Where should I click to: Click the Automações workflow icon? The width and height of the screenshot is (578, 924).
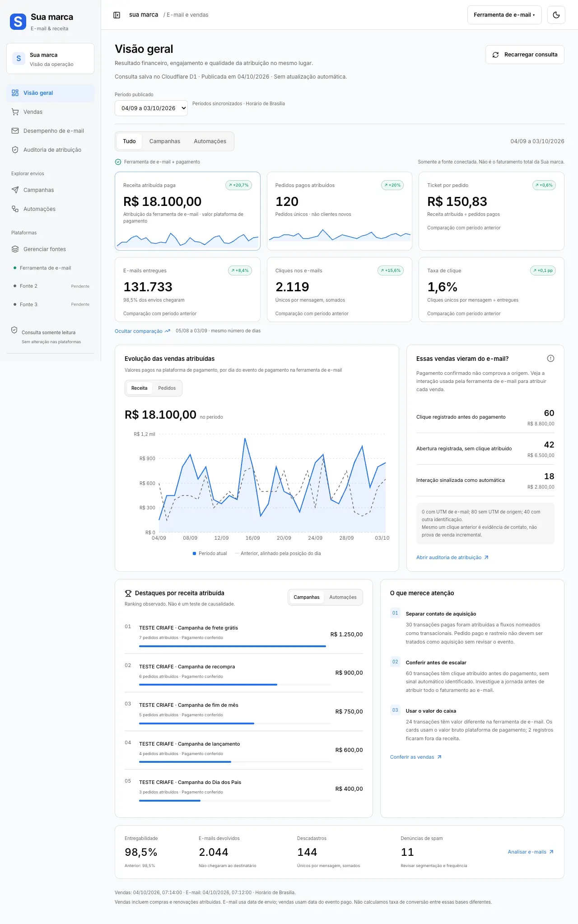pyautogui.click(x=15, y=209)
